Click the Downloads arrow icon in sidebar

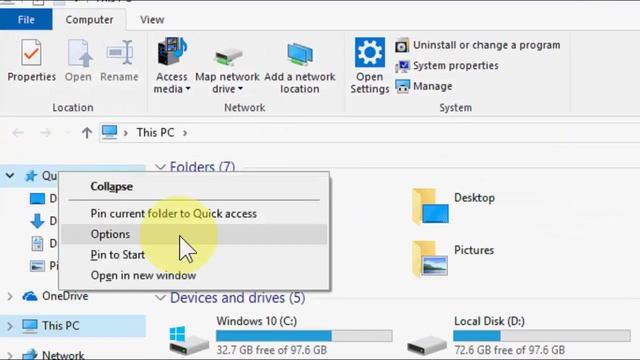tap(37, 221)
